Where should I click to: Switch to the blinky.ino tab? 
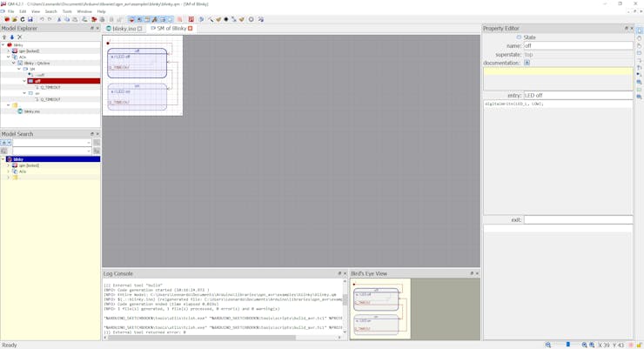pyautogui.click(x=123, y=29)
